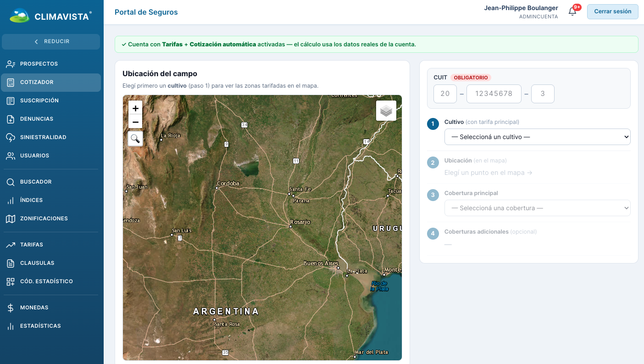
Task: Go to the Monedas section
Action: tap(51, 308)
